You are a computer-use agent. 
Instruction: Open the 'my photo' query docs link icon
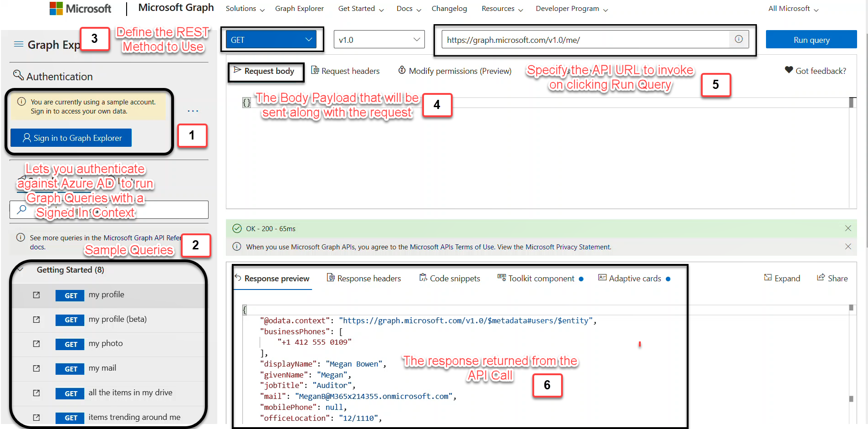tap(36, 344)
